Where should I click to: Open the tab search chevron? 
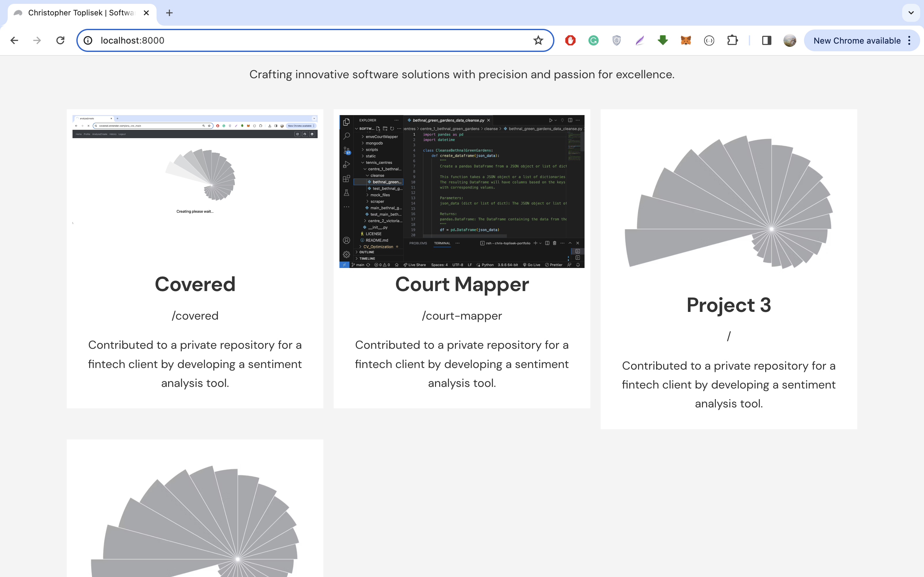pos(911,13)
